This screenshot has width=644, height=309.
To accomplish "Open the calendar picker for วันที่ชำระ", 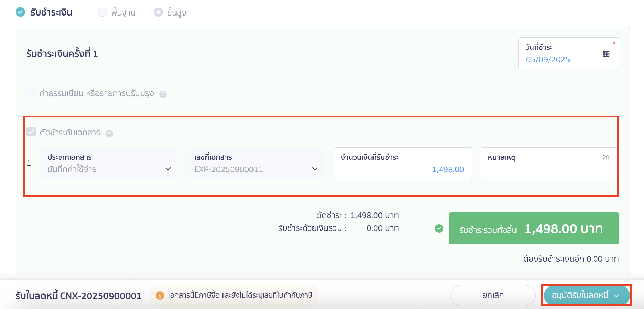I will click(x=606, y=53).
